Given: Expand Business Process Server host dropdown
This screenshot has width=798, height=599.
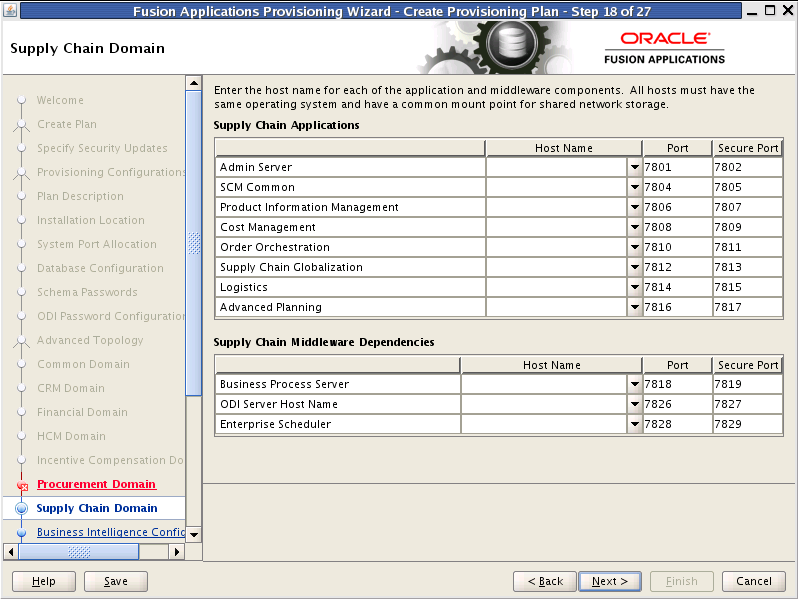Looking at the screenshot, I should 634,384.
